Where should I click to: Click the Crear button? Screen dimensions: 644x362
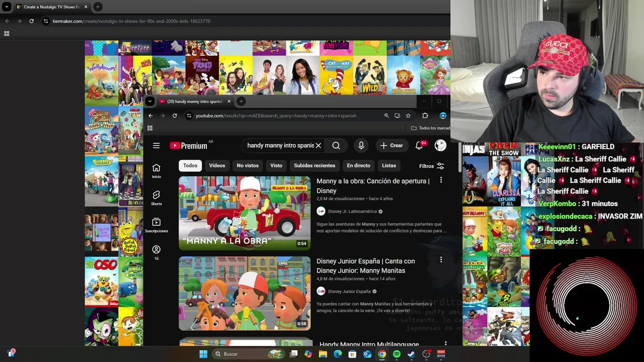coord(391,145)
